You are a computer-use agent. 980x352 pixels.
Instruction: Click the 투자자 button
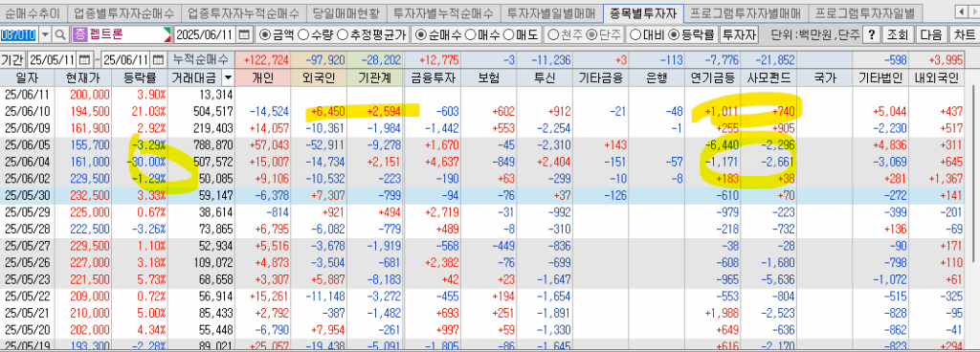740,34
